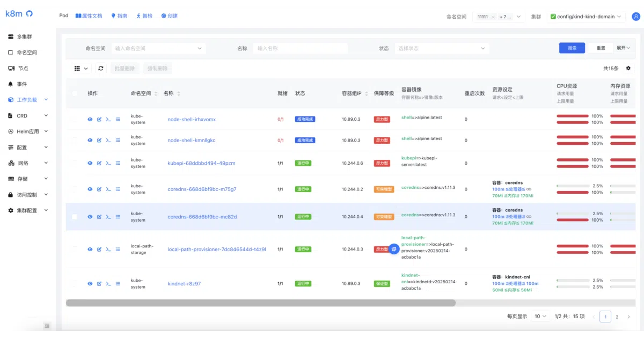This screenshot has width=644, height=338.
Task: Open the 状态 status dropdown filter
Action: [x=442, y=48]
